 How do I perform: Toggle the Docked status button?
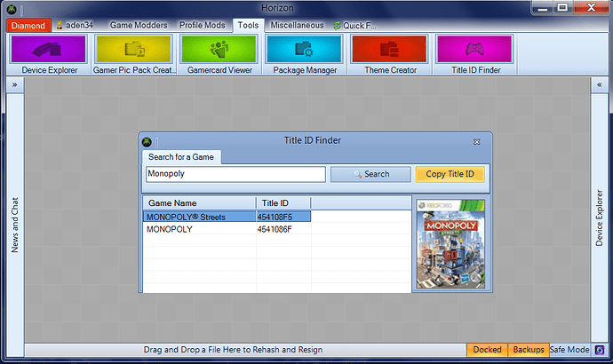point(487,350)
